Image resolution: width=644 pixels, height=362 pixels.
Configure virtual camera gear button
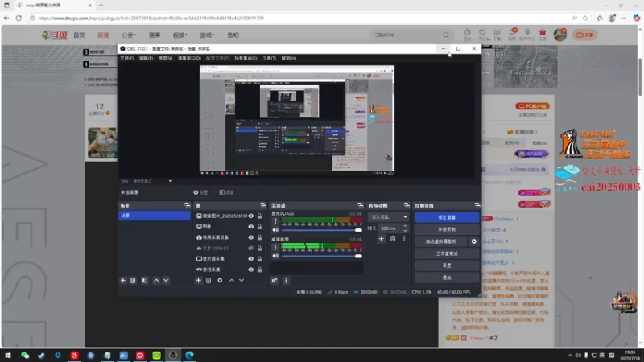(474, 241)
